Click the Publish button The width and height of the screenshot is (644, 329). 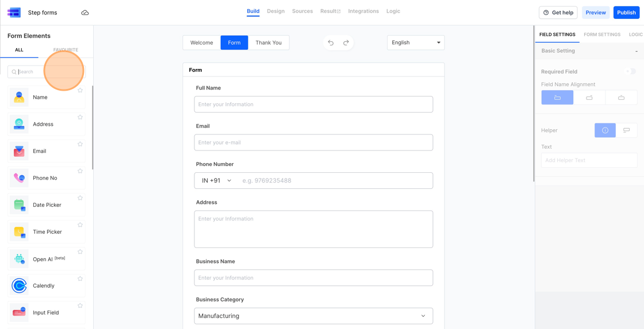(x=626, y=13)
